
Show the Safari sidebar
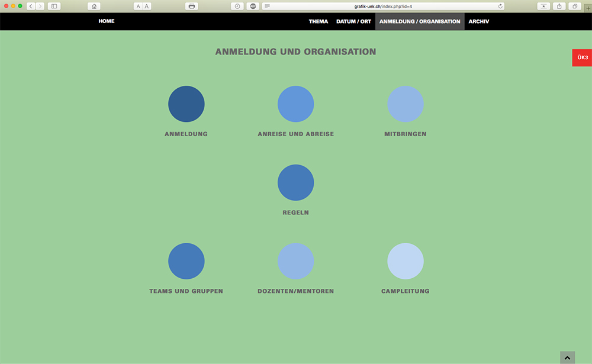point(54,6)
